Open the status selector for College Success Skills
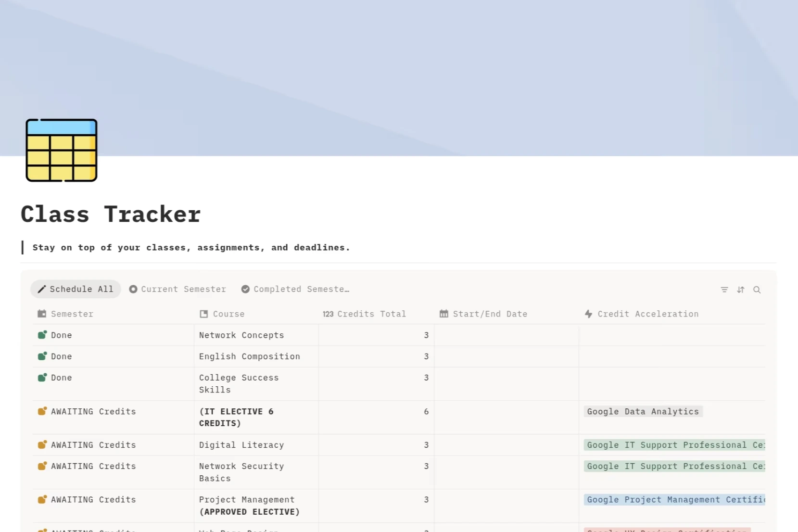The image size is (798, 532). pyautogui.click(x=61, y=378)
